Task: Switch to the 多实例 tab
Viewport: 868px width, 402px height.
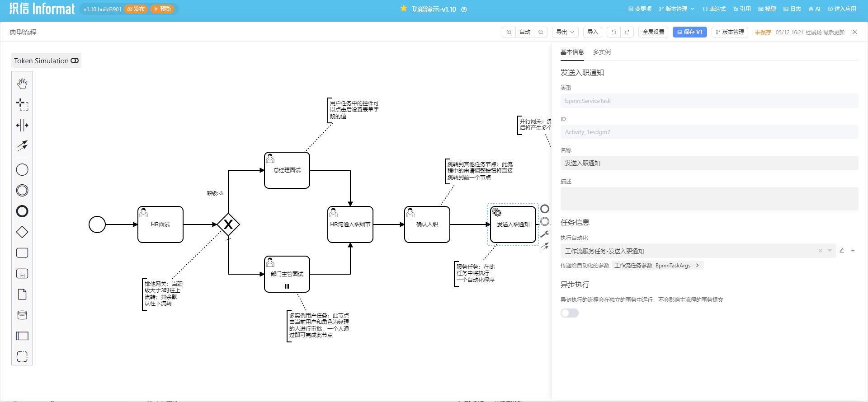Action: click(602, 52)
